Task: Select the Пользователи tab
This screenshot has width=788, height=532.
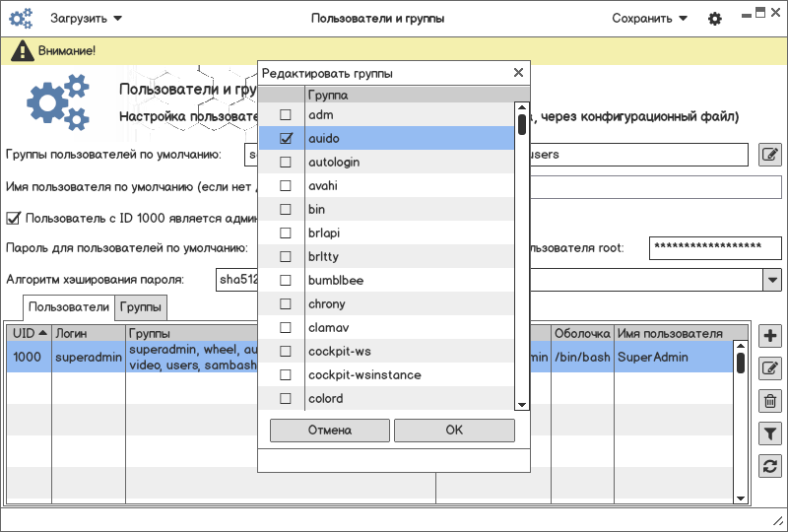Action: (69, 307)
